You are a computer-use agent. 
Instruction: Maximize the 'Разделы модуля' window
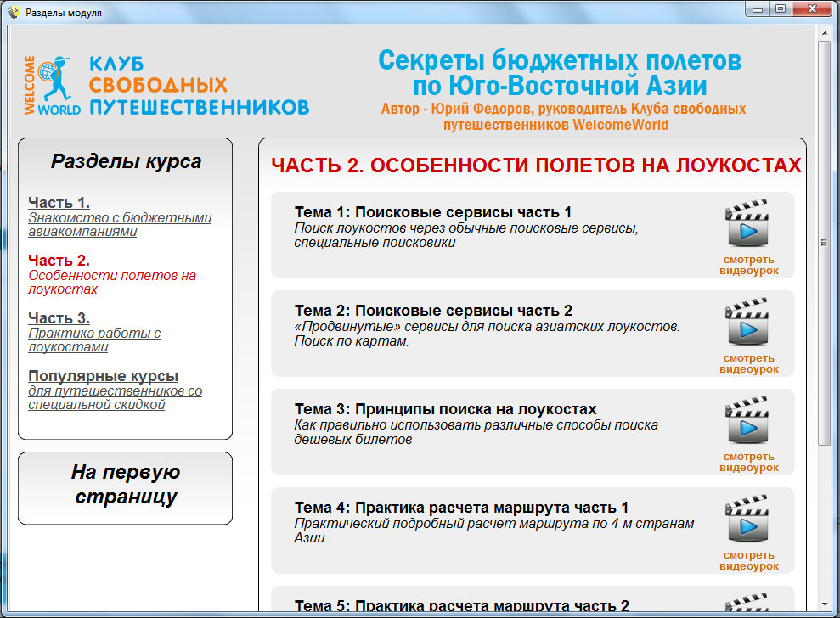(781, 8)
